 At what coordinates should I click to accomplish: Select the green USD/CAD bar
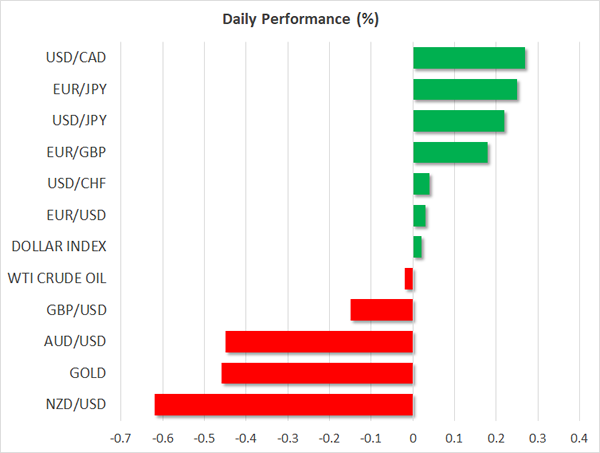coord(469,58)
